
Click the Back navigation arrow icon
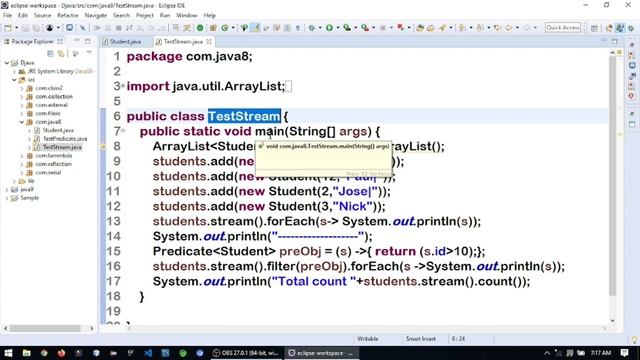pyautogui.click(x=509, y=28)
